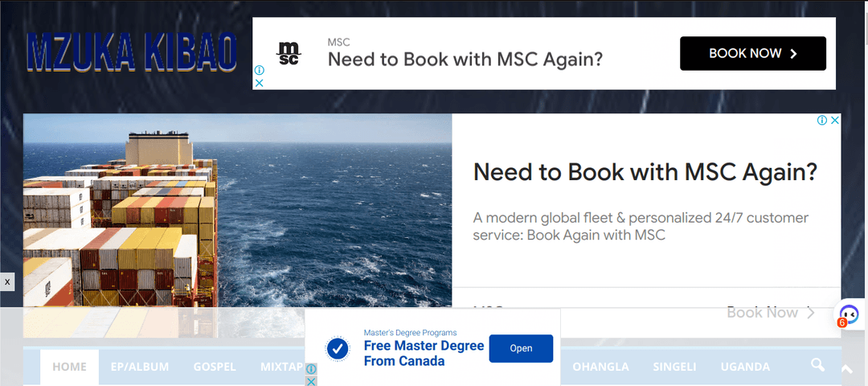This screenshot has height=386, width=868.
Task: Click the 'Need to Book with MSC Again?' headline in large ad
Action: tap(645, 173)
